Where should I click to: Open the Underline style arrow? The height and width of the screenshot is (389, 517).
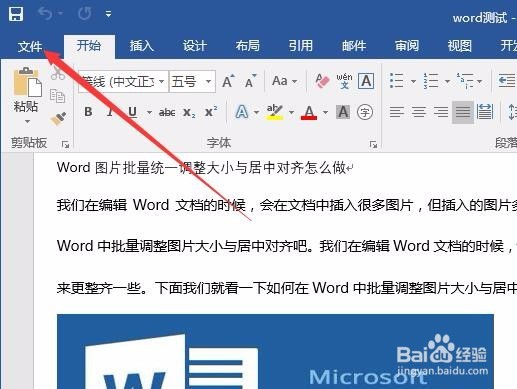tap(149, 112)
